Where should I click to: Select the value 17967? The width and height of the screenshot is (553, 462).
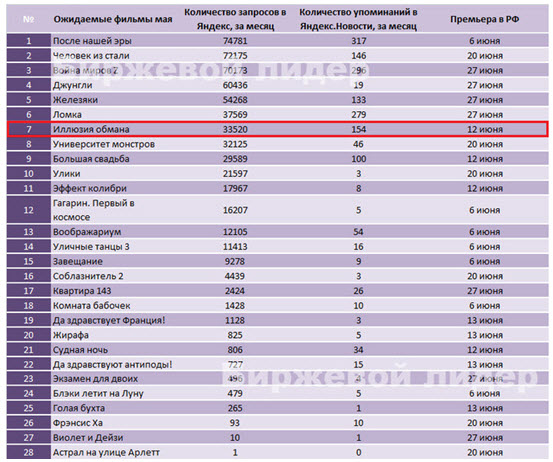[x=235, y=188]
